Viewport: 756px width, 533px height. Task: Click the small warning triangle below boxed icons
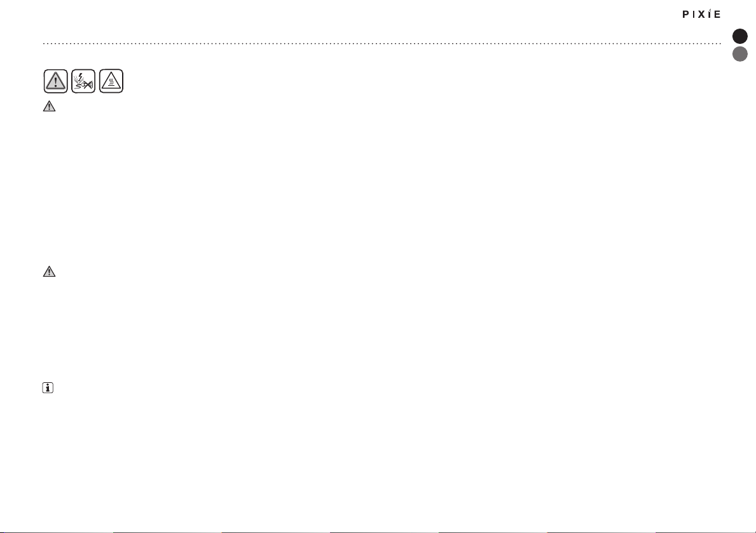(x=49, y=106)
